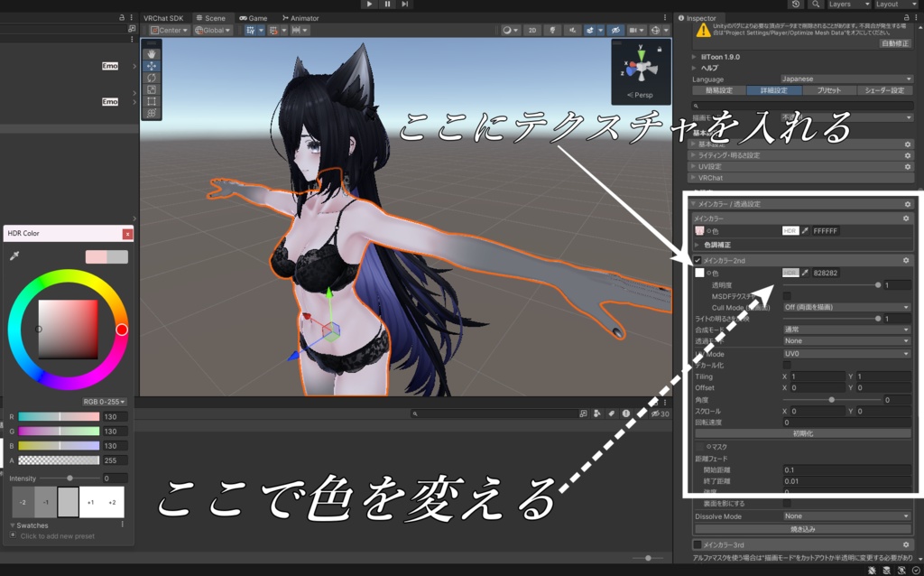The height and width of the screenshot is (576, 924).
Task: Open メインカラー / 透過設定 settings gear
Action: [x=908, y=204]
